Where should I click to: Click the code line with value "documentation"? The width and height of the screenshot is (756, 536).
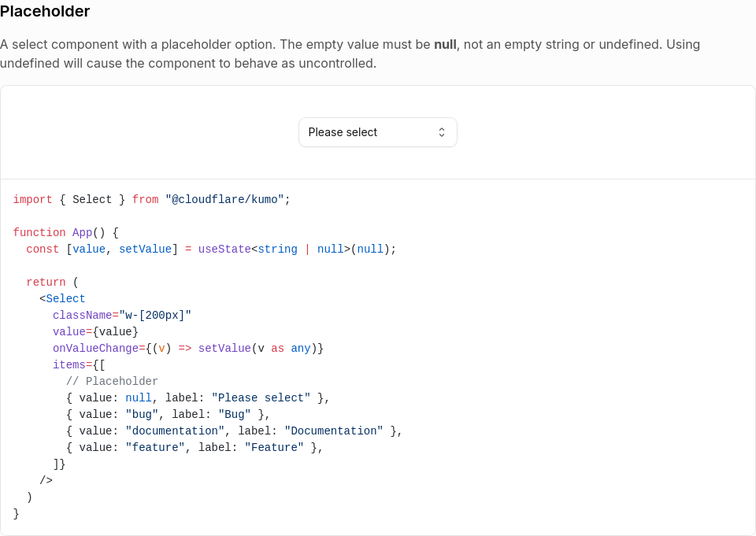point(234,431)
